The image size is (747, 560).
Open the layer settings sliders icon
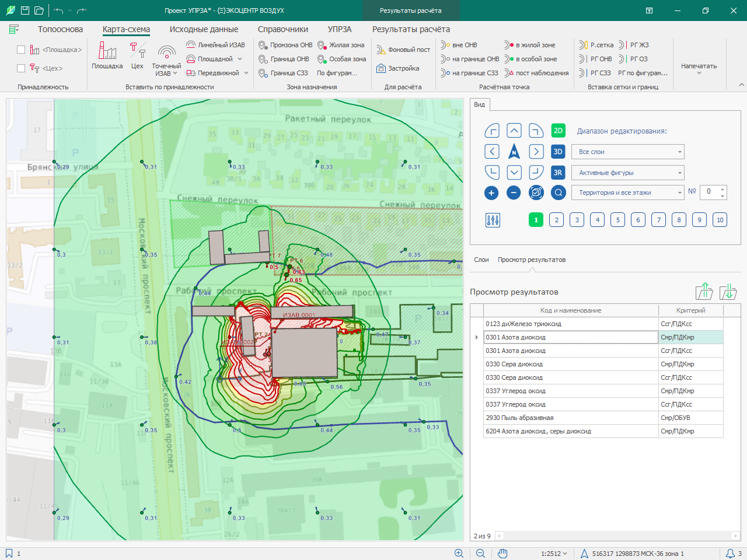click(x=493, y=220)
